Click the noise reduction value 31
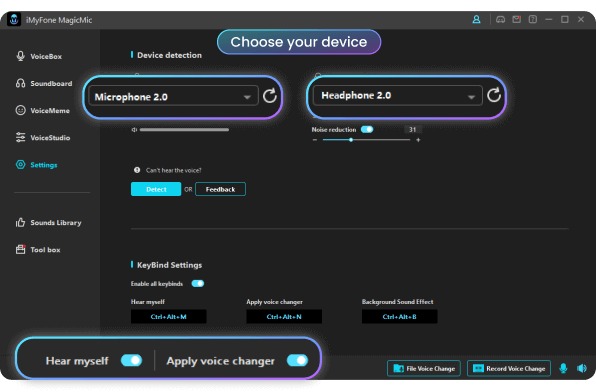The image size is (596, 392). click(412, 130)
